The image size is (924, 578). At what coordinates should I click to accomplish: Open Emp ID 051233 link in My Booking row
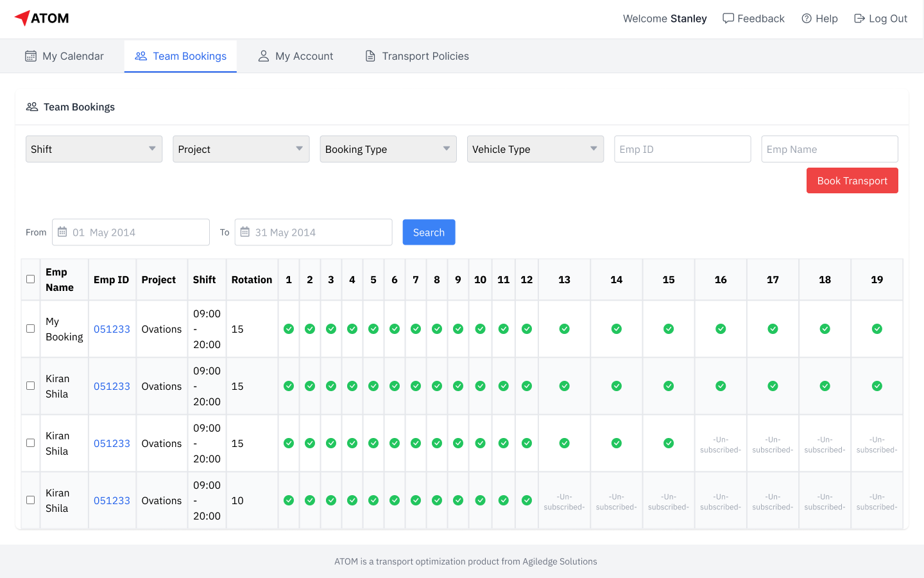(112, 329)
